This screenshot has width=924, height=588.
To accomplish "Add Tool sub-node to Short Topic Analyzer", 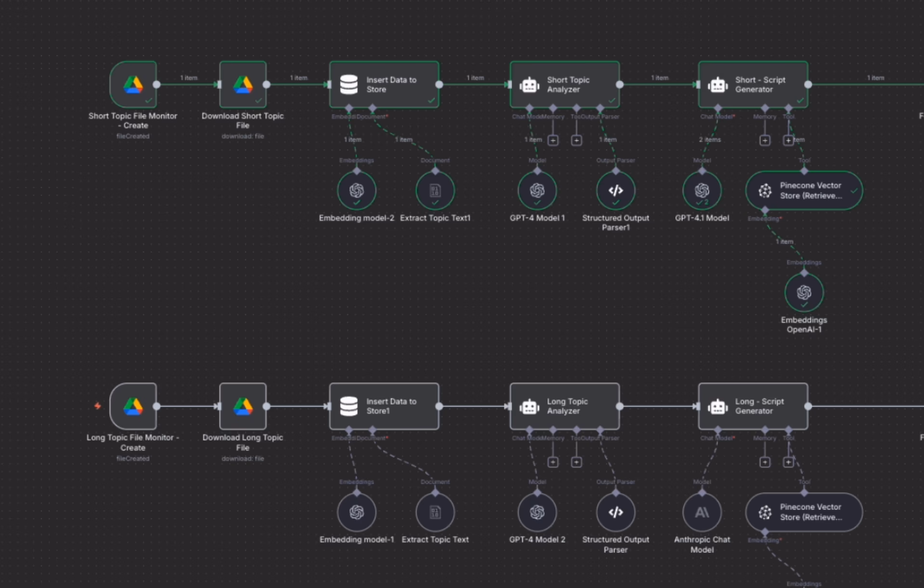I will point(577,141).
